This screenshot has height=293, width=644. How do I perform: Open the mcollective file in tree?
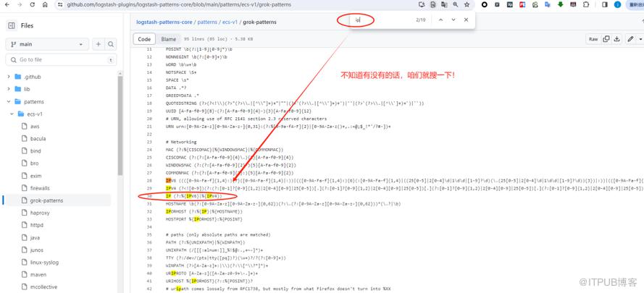(x=43, y=286)
